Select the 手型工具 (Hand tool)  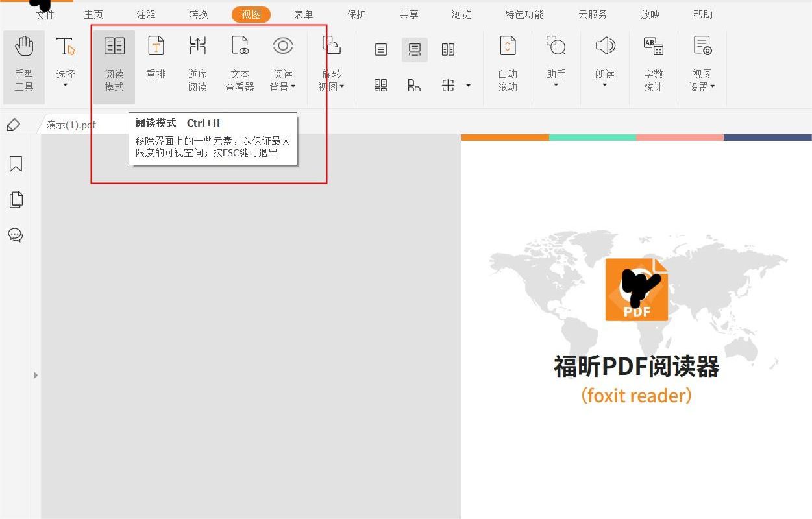pos(24,62)
